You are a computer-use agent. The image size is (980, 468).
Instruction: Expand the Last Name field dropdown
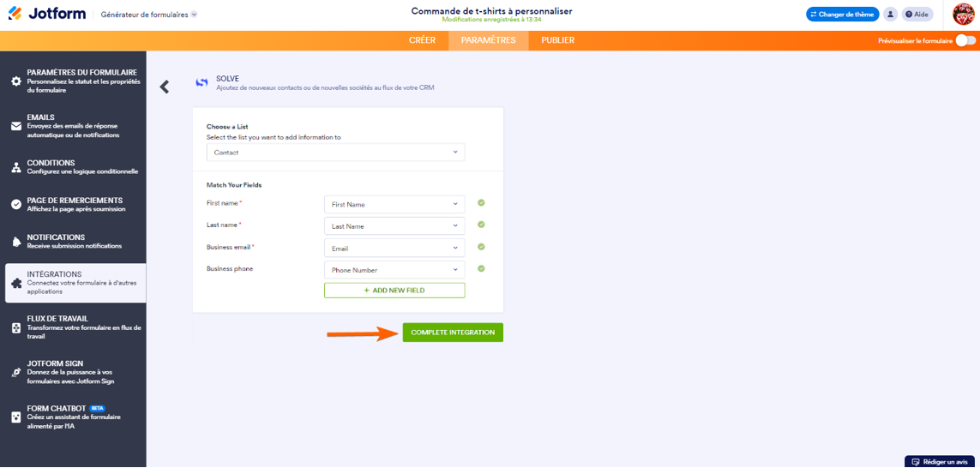pyautogui.click(x=394, y=226)
